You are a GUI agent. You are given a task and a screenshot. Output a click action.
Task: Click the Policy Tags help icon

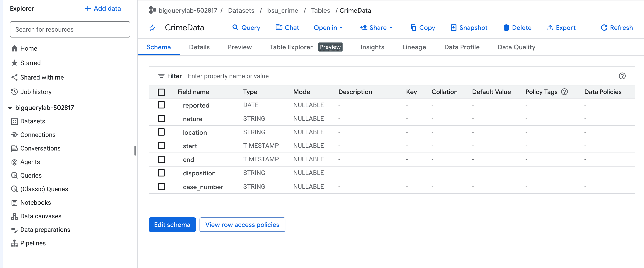(564, 92)
